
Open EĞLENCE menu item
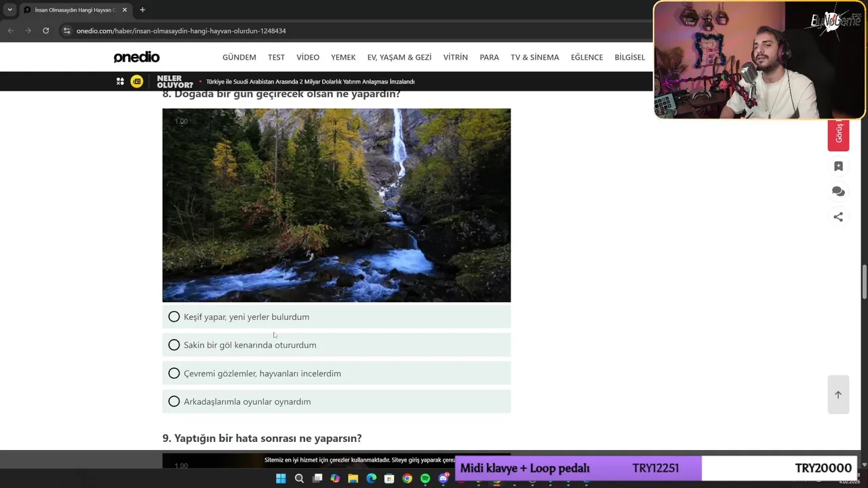click(x=587, y=57)
